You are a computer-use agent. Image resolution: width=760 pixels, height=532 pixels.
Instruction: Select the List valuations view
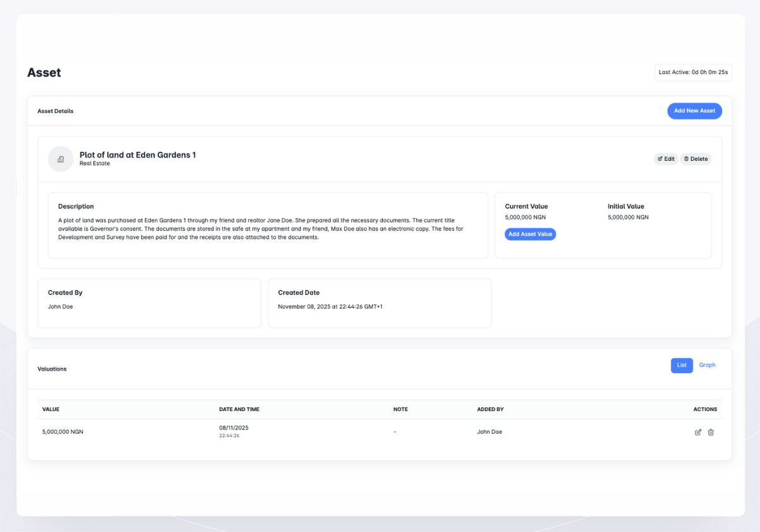point(681,365)
